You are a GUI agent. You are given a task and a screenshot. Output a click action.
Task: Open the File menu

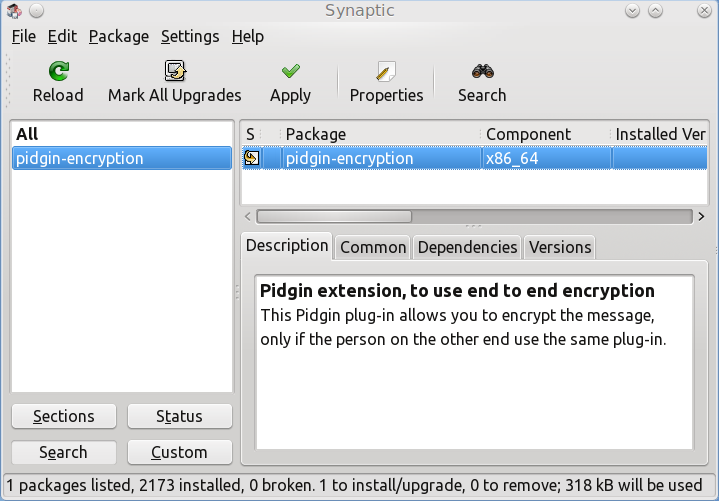(x=24, y=36)
